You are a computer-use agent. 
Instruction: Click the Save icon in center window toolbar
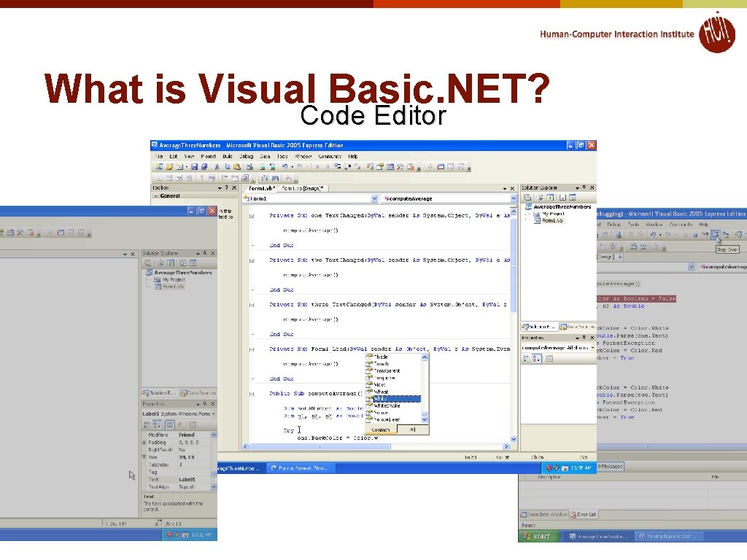[x=194, y=167]
